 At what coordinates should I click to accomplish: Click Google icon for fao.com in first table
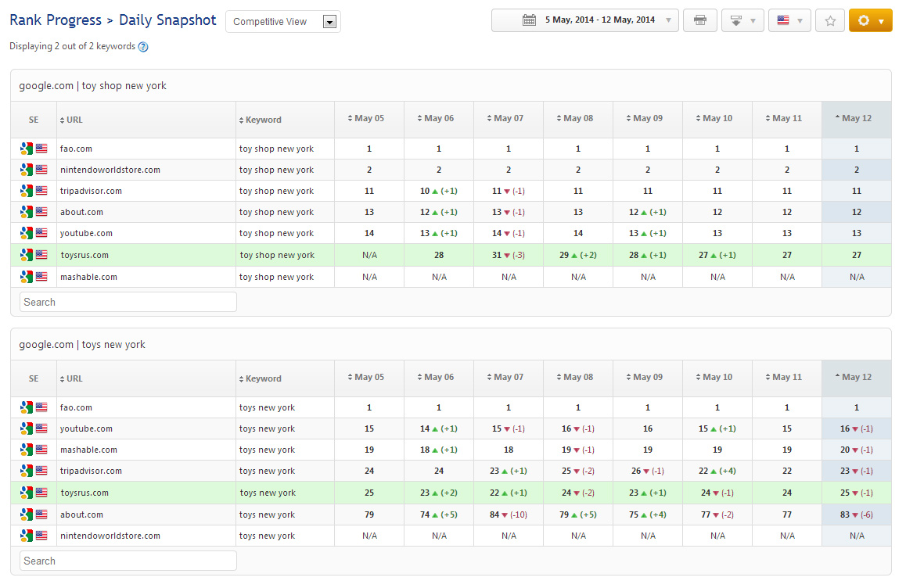point(27,149)
